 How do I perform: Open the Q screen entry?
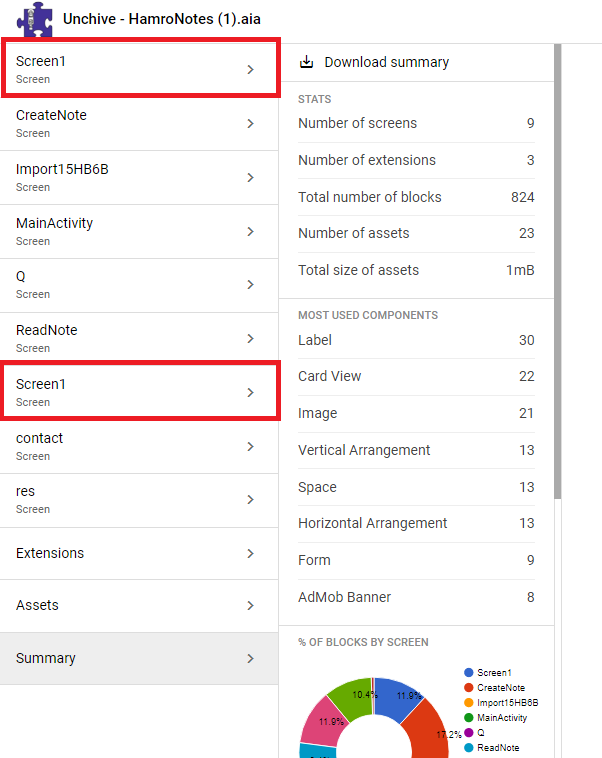[x=139, y=285]
